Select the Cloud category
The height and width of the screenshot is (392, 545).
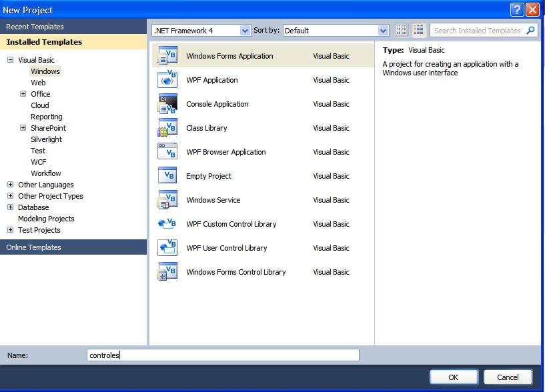click(x=40, y=105)
